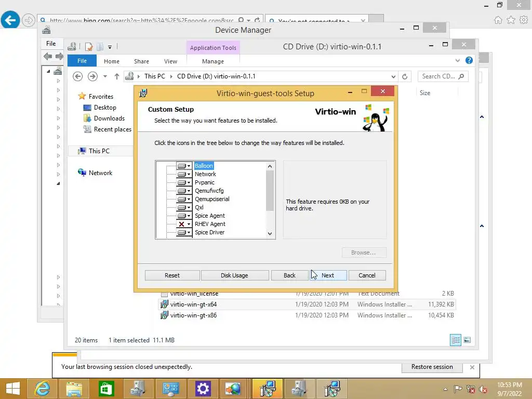Image resolution: width=532 pixels, height=399 pixels.
Task: Open Desktop in navigation pane
Action: [100, 108]
